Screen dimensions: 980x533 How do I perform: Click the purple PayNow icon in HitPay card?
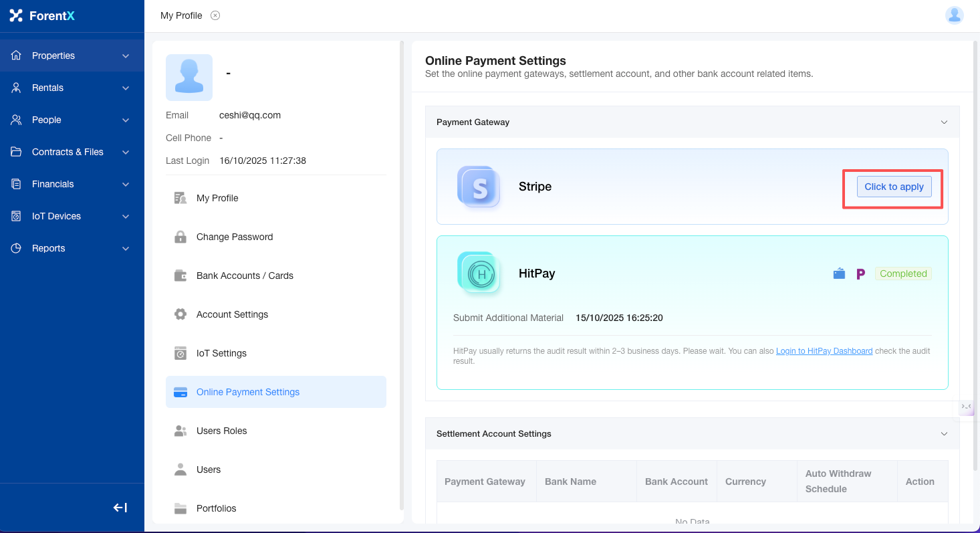pyautogui.click(x=860, y=274)
